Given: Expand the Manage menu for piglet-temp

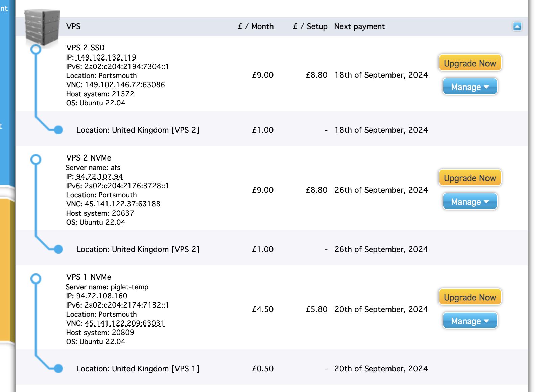Looking at the screenshot, I should point(470,321).
